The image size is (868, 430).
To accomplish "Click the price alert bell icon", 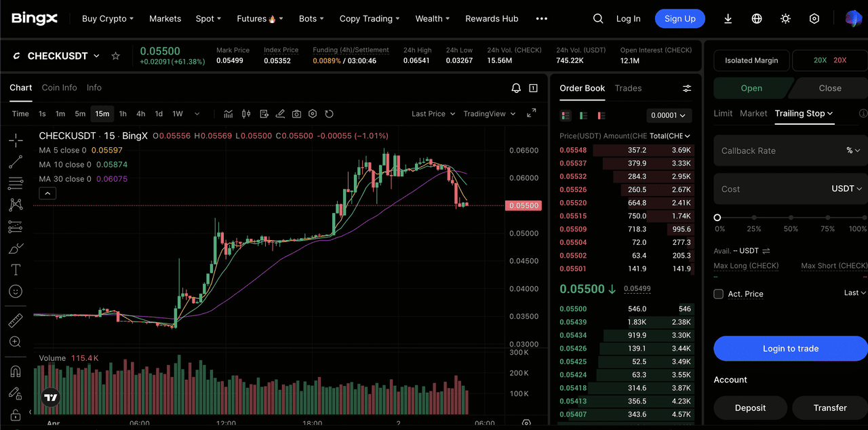I will [516, 88].
